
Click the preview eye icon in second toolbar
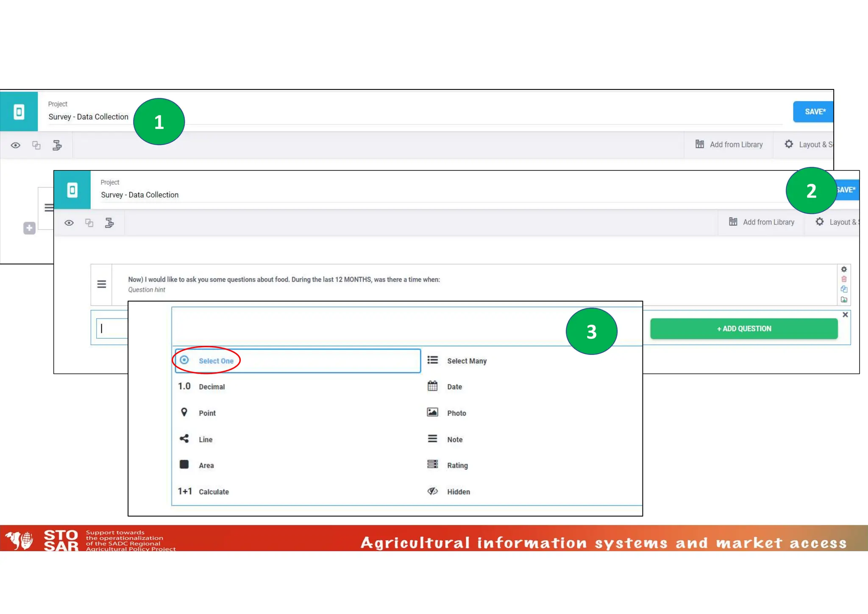[69, 223]
